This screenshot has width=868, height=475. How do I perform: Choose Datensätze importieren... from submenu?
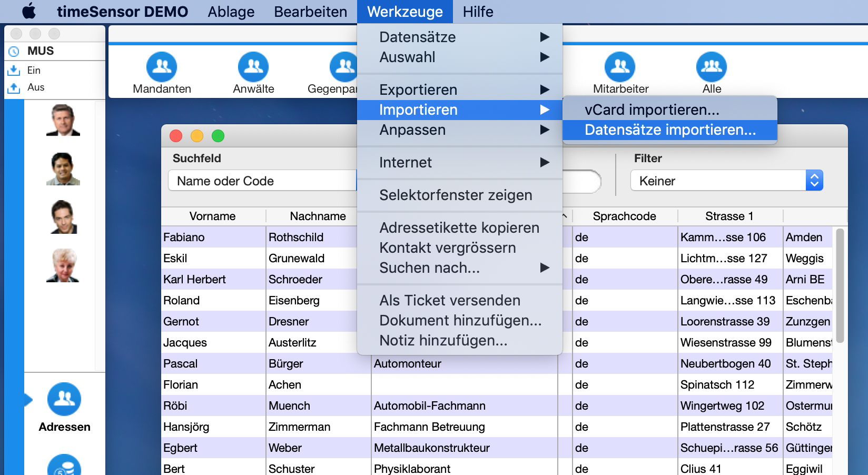point(670,130)
